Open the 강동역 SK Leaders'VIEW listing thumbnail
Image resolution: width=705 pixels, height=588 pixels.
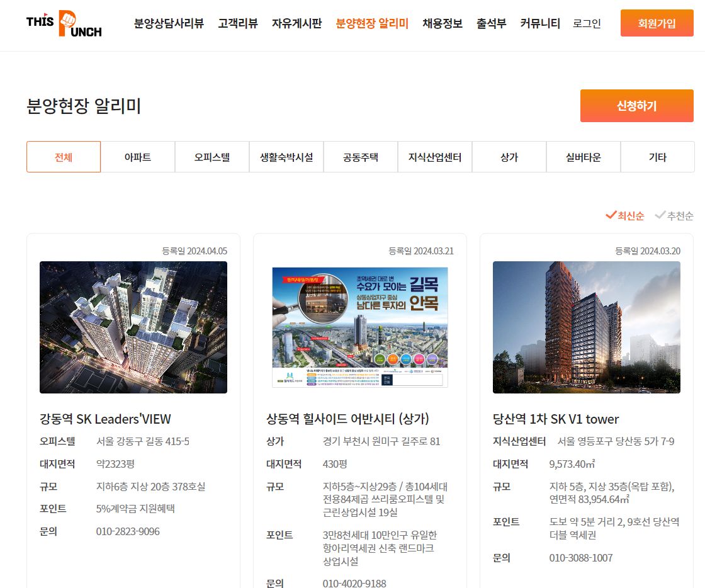click(133, 327)
